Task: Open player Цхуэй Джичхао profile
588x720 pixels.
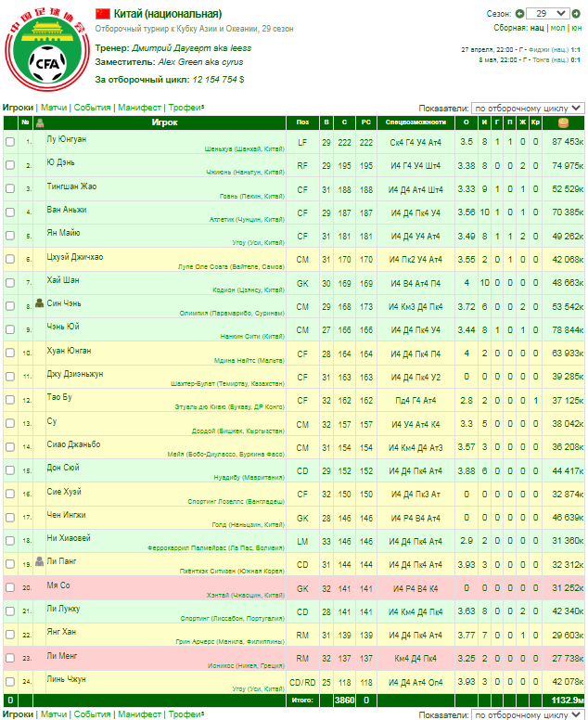Action: click(x=75, y=257)
